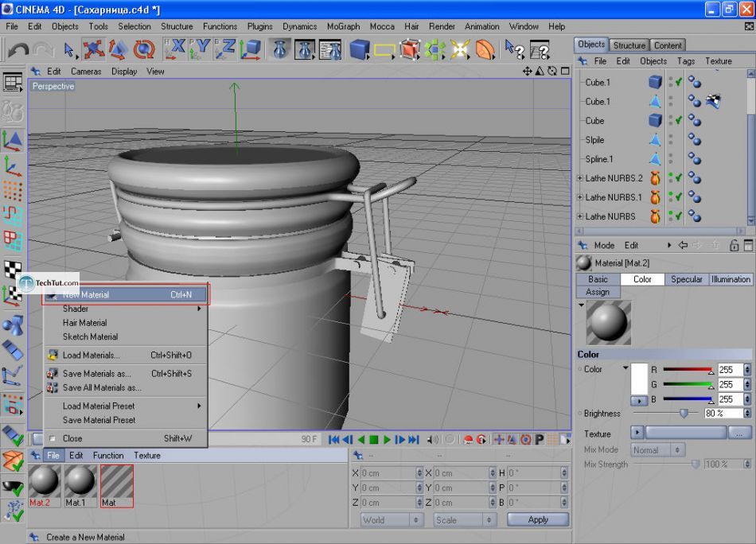This screenshot has height=544, width=756.
Task: Adjust the Brightness slider
Action: tap(665, 414)
